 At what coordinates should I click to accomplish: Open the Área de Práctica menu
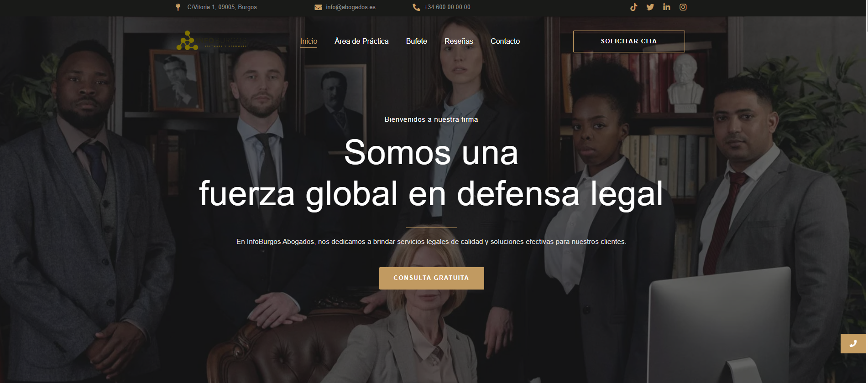[x=361, y=41]
